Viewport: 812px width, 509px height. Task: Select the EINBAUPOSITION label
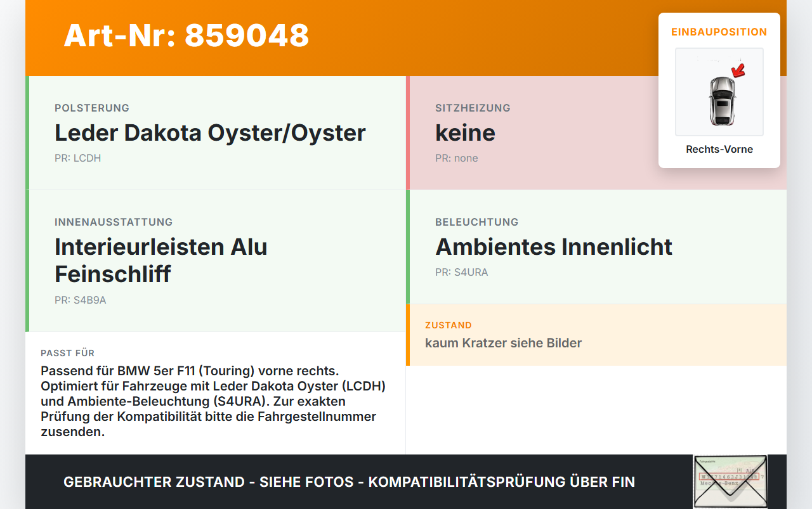tap(719, 32)
